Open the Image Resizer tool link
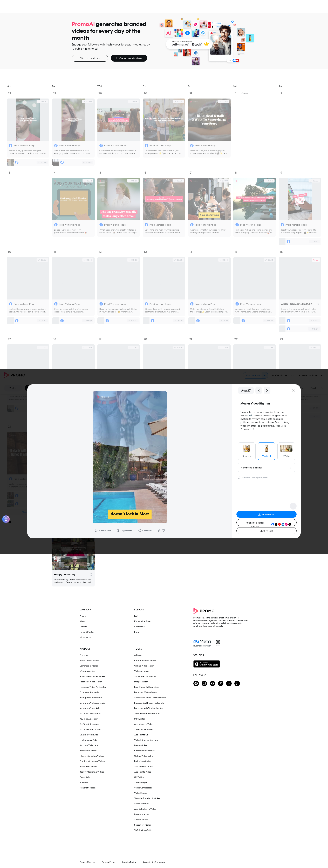The width and height of the screenshot is (328, 868). click(x=141, y=681)
